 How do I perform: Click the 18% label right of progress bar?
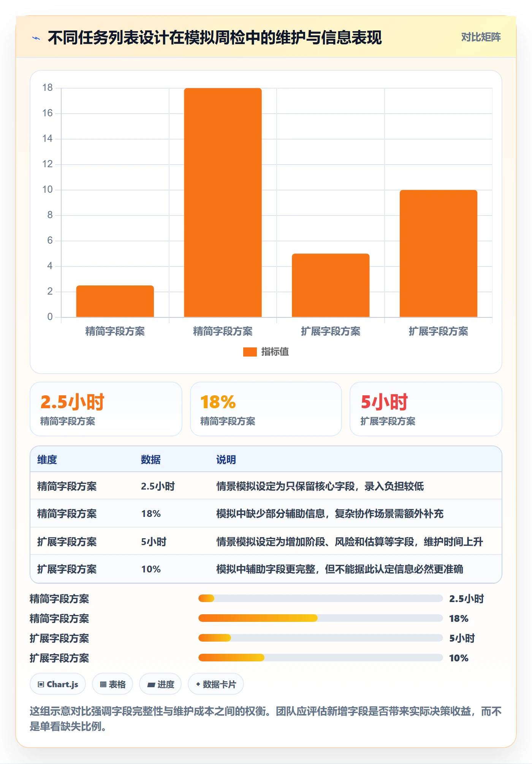[459, 618]
